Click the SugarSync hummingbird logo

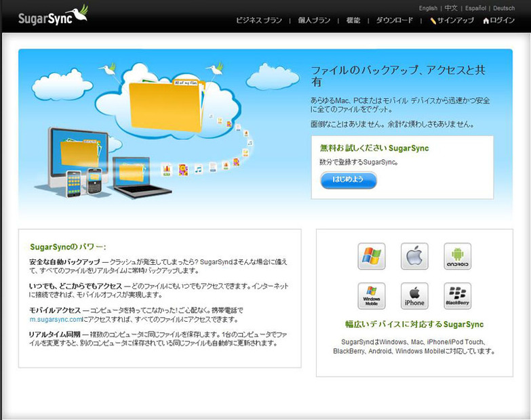pyautogui.click(x=53, y=16)
